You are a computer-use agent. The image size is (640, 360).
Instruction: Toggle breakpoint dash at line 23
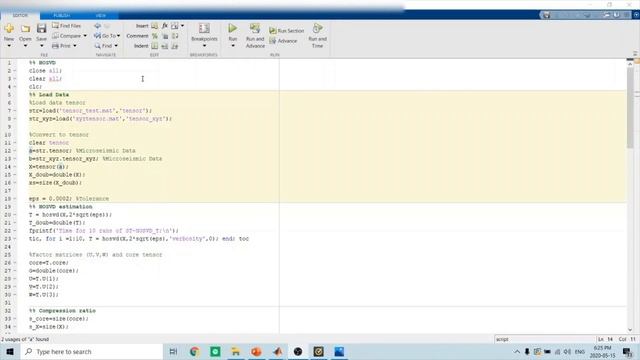16,239
